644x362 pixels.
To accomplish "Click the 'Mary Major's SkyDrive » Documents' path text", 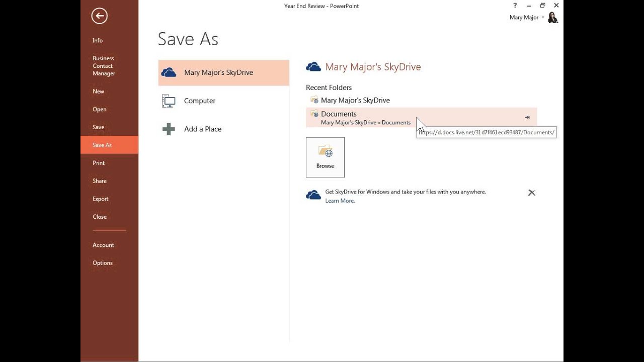I will (366, 123).
